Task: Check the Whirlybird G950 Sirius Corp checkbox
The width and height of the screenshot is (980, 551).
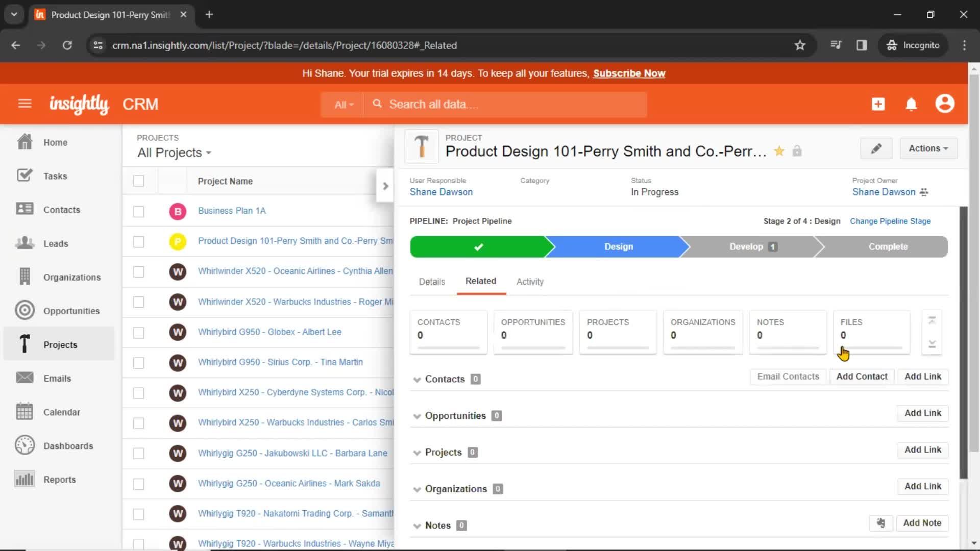Action: (x=138, y=363)
